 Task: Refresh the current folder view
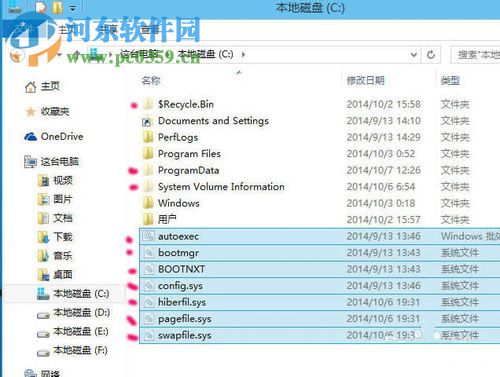pyautogui.click(x=431, y=54)
